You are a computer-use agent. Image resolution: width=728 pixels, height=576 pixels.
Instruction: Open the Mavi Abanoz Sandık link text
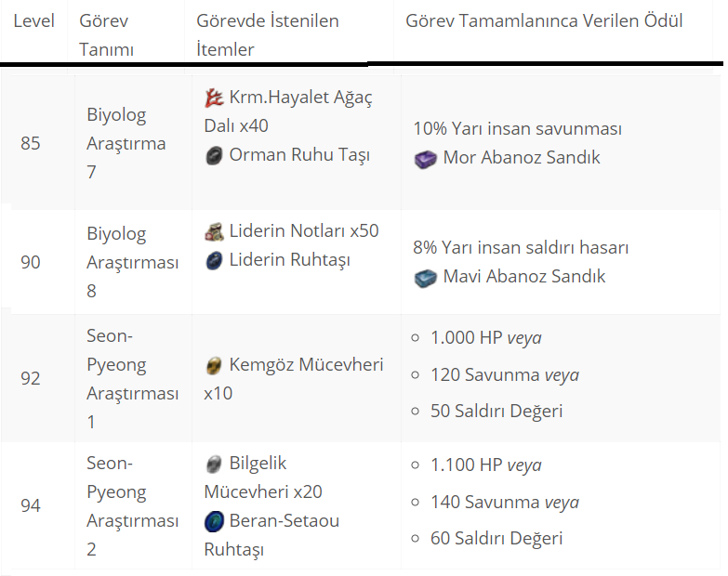click(x=524, y=277)
